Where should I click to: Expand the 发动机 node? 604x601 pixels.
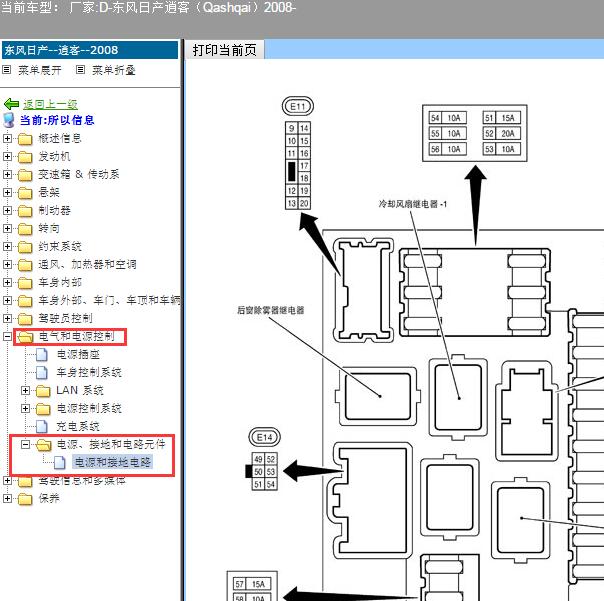pyautogui.click(x=7, y=156)
